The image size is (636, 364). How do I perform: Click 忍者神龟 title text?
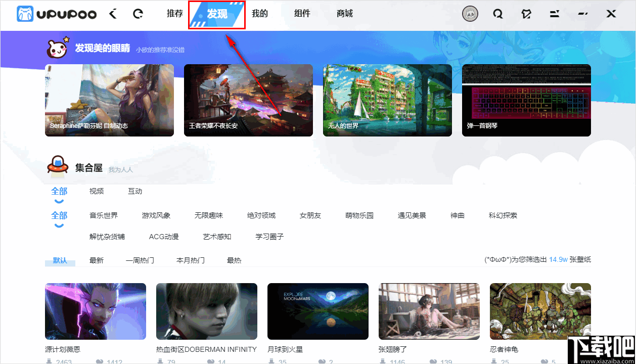click(504, 349)
